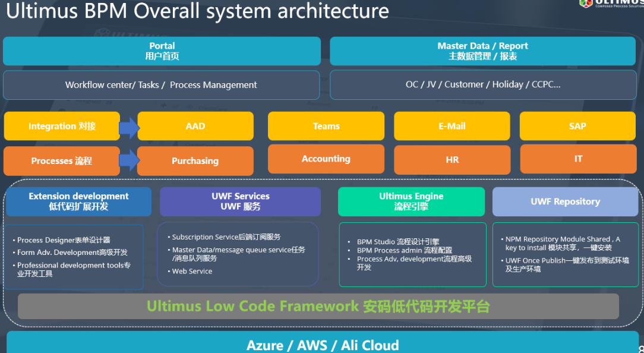Select the HR process block
This screenshot has height=353, width=644.
click(452, 160)
